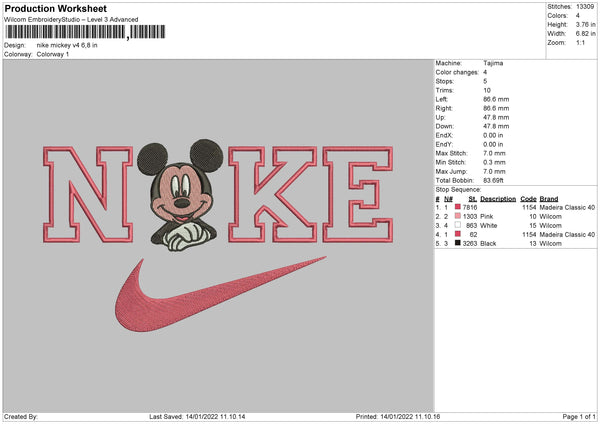Click 'Wilcom EmbroideryStudio – Level 3 Advanced' text
The height and width of the screenshot is (424, 600).
tap(71, 20)
